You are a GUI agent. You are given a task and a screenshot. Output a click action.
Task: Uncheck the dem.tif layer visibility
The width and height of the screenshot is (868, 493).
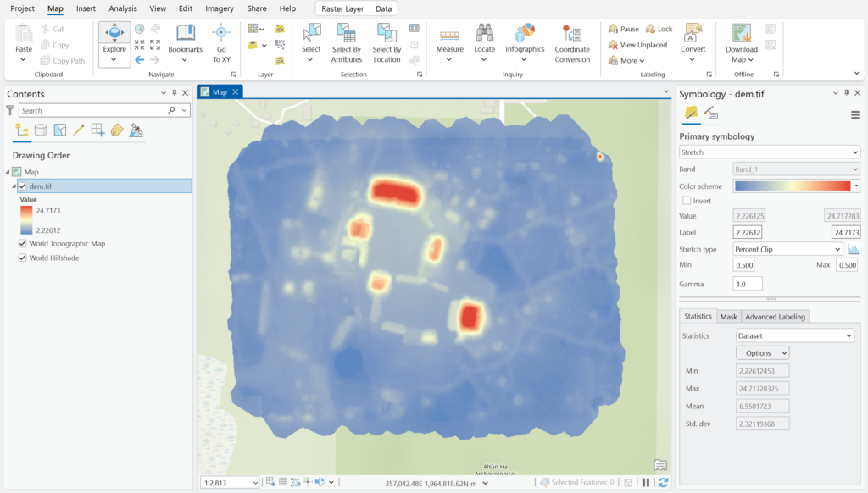tap(23, 186)
